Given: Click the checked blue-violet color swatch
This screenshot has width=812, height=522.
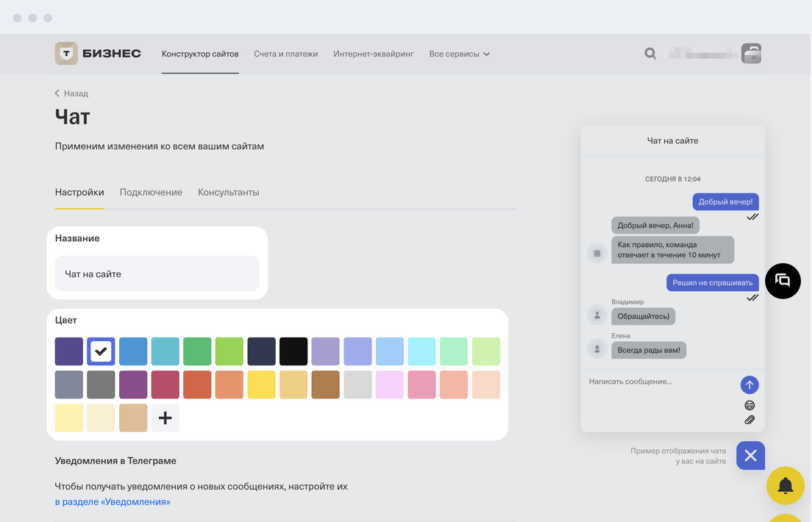Looking at the screenshot, I should 101,351.
